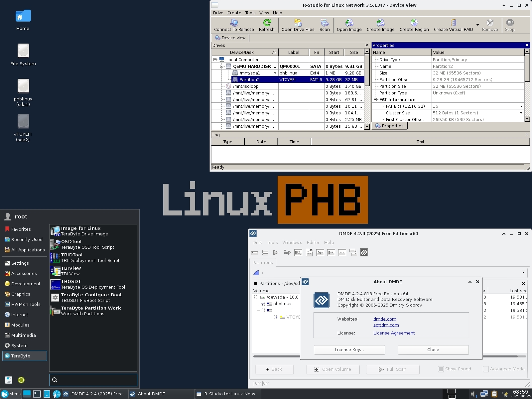Select the Device view tab
This screenshot has height=399, width=532.
tap(230, 38)
